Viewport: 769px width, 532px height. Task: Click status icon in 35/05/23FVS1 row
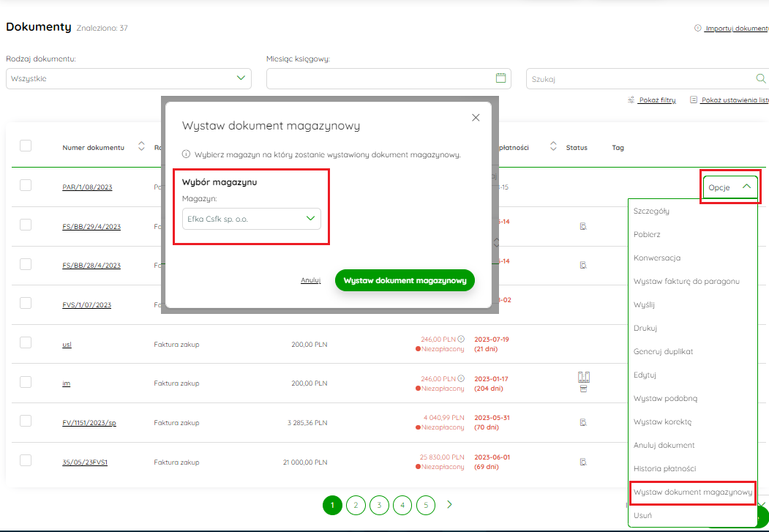(x=583, y=462)
